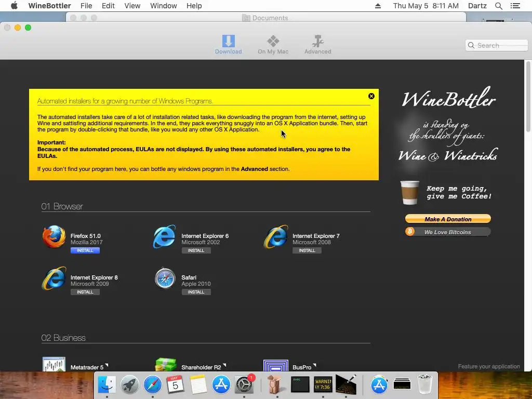Click the Internet Explorer 6 icon

click(165, 236)
